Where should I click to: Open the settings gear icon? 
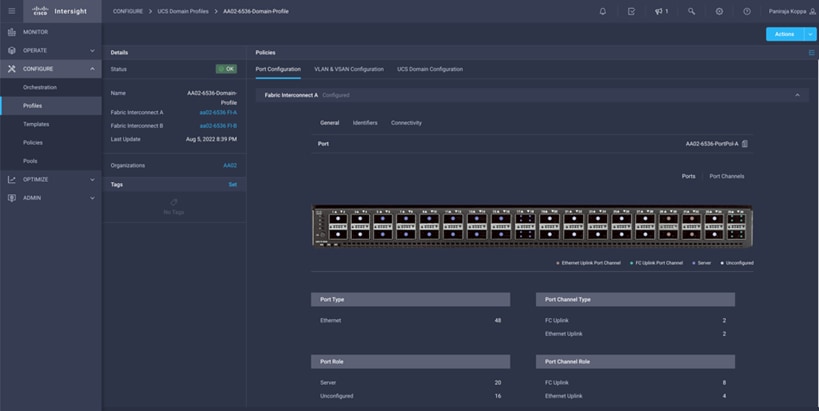click(719, 11)
